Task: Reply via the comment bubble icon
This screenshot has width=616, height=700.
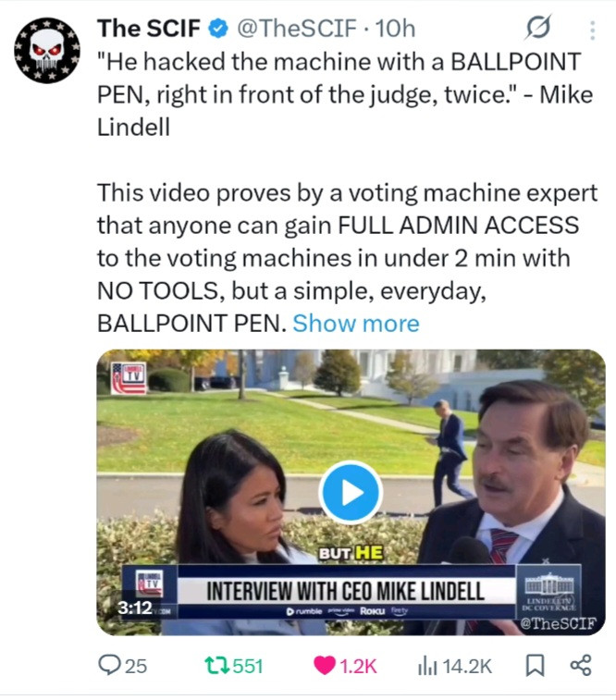Action: point(108,665)
